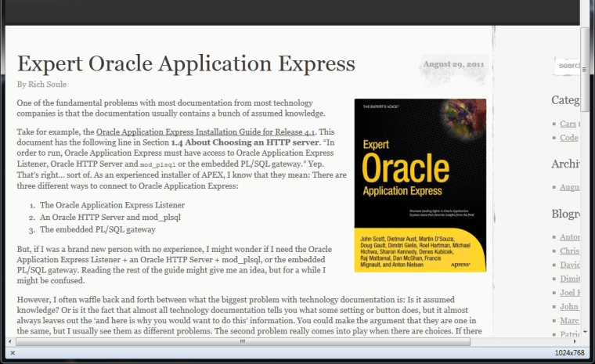
Task: Open the Chris blogroll link
Action: pos(570,251)
